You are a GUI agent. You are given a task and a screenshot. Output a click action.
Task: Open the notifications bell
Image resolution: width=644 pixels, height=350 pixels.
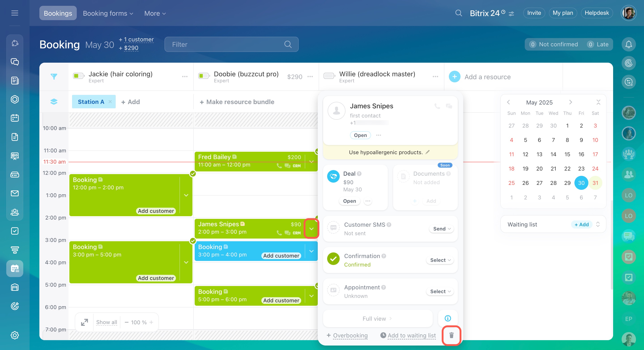point(629,45)
